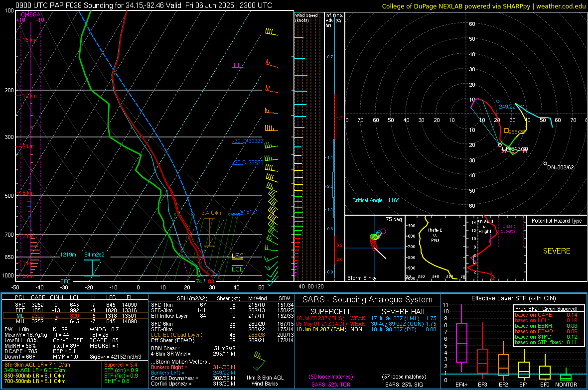Viewport: 588px width, 390px height.
Task: Select the sounding title with valid time
Action: pyautogui.click(x=144, y=5)
